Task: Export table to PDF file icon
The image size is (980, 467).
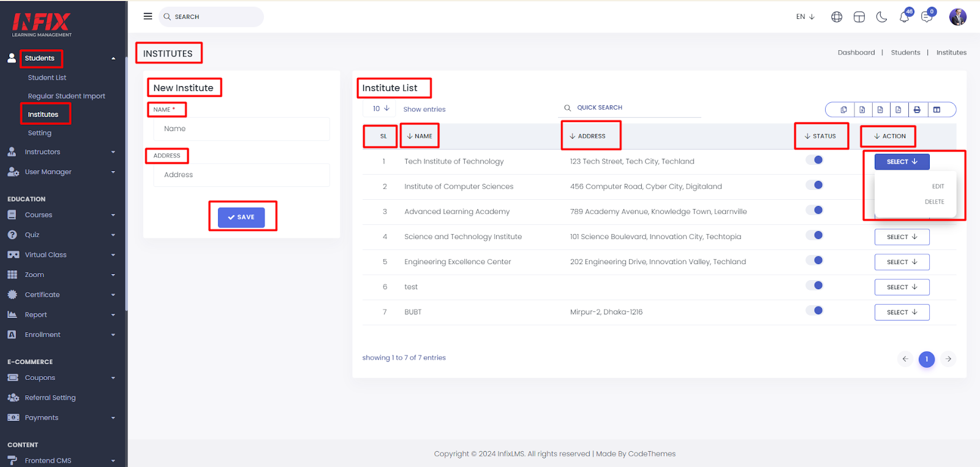Action: [899, 110]
